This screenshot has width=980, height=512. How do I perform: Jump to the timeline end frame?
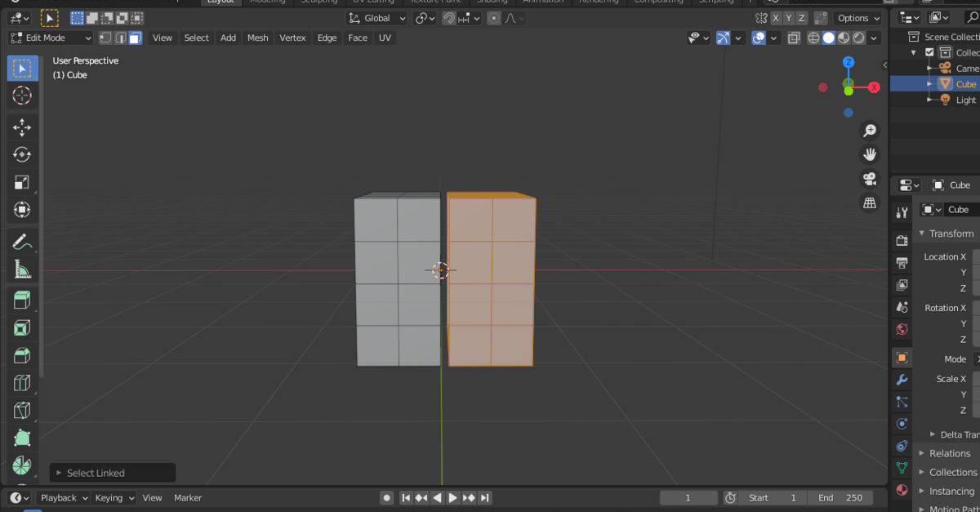point(485,498)
